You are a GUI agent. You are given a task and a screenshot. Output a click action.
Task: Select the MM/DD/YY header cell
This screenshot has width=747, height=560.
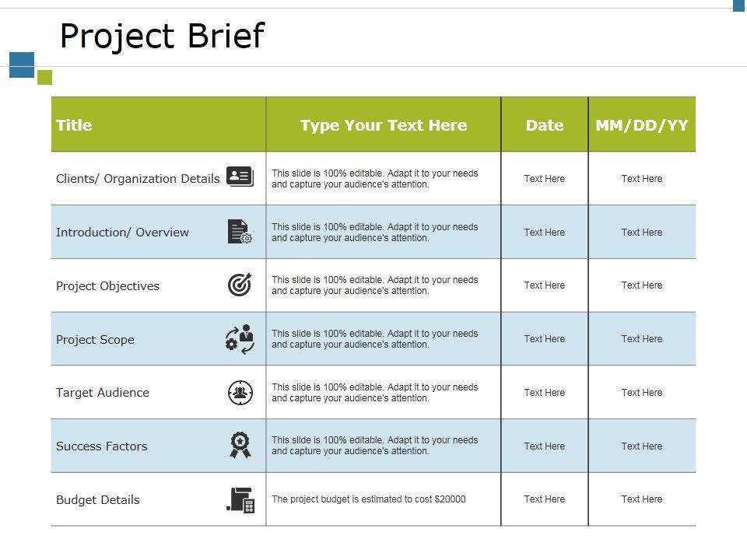pos(642,125)
